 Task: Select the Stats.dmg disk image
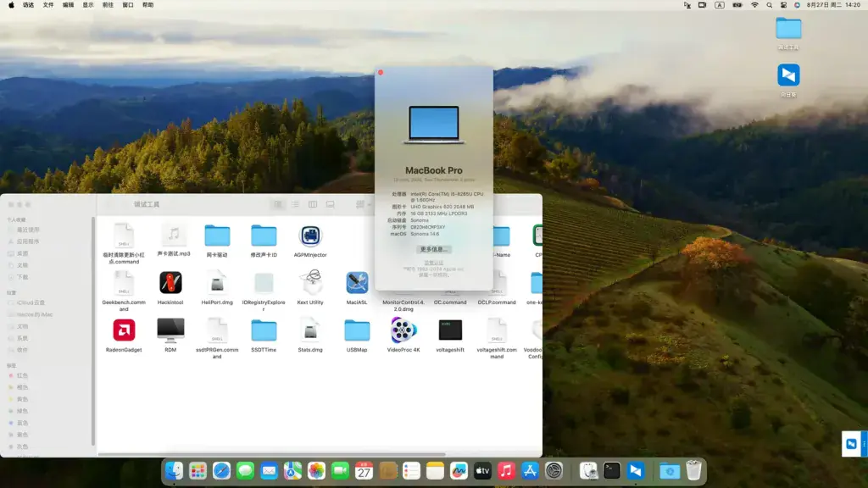(x=310, y=330)
